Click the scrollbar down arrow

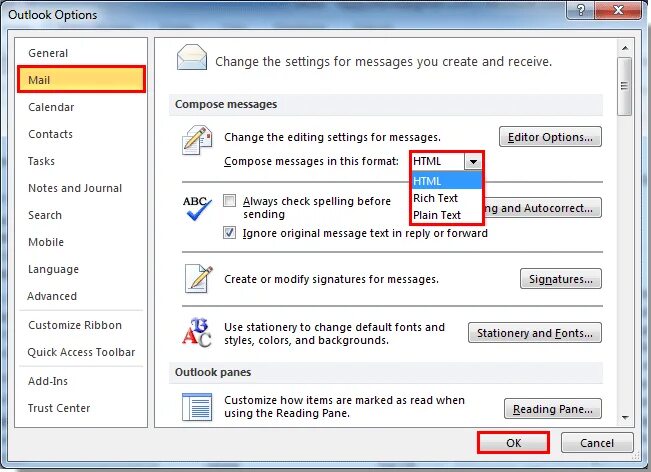pos(625,418)
